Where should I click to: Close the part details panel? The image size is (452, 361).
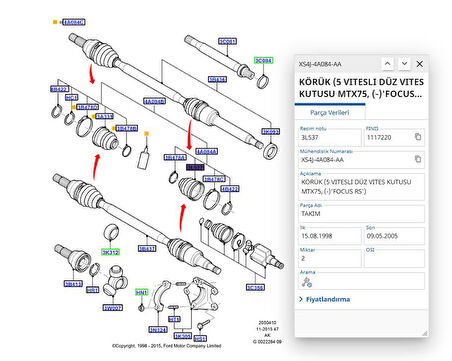[420, 64]
